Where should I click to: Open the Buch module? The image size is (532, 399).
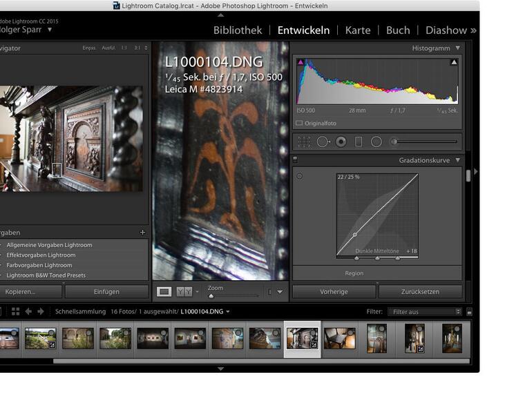point(398,30)
